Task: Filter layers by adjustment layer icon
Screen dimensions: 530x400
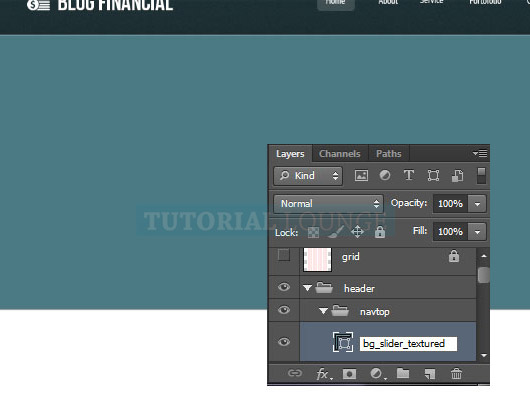Action: [x=385, y=175]
